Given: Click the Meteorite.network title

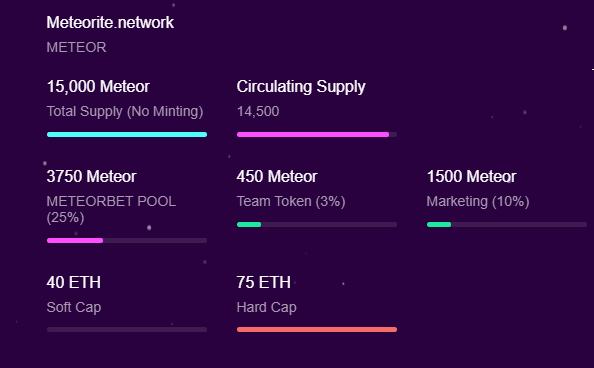Looking at the screenshot, I should (110, 22).
